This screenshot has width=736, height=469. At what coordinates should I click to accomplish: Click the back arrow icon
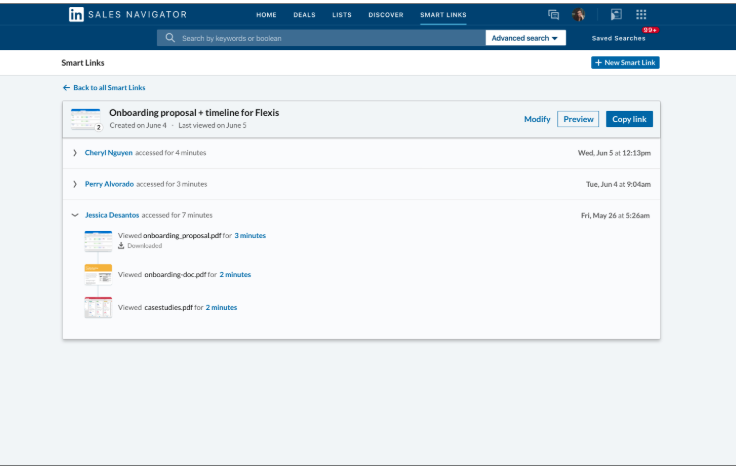click(x=66, y=88)
